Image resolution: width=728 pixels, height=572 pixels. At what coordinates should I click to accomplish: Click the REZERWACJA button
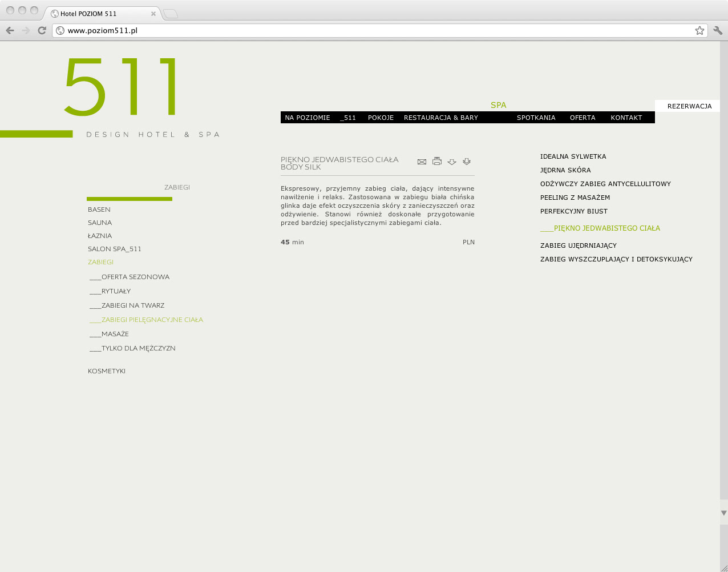click(689, 106)
